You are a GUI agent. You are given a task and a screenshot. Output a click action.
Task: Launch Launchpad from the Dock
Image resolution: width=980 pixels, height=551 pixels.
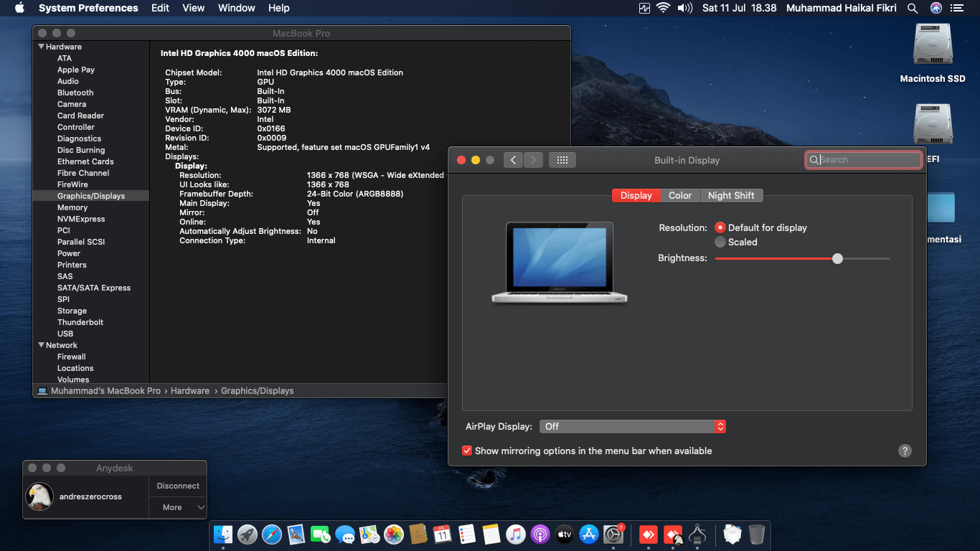[x=248, y=534]
